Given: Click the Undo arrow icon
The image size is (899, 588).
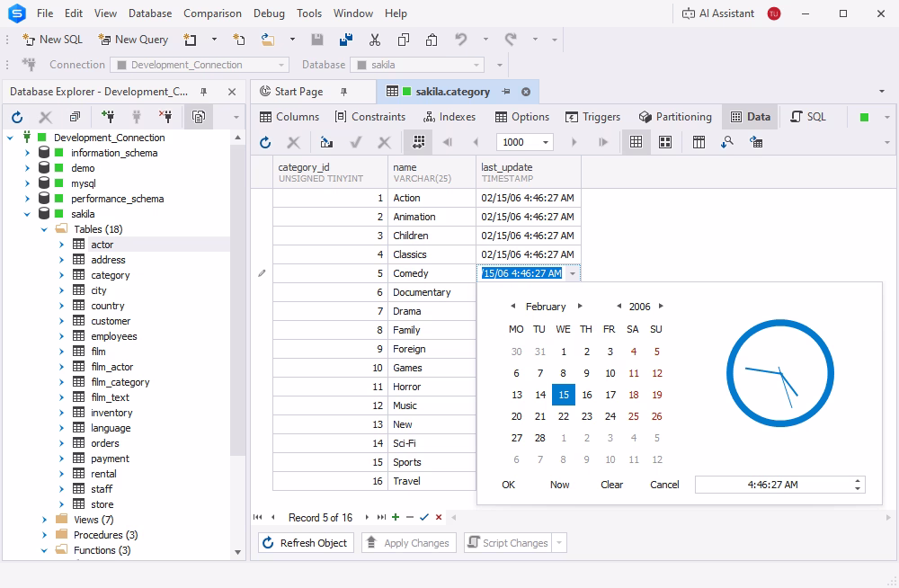Looking at the screenshot, I should 460,40.
